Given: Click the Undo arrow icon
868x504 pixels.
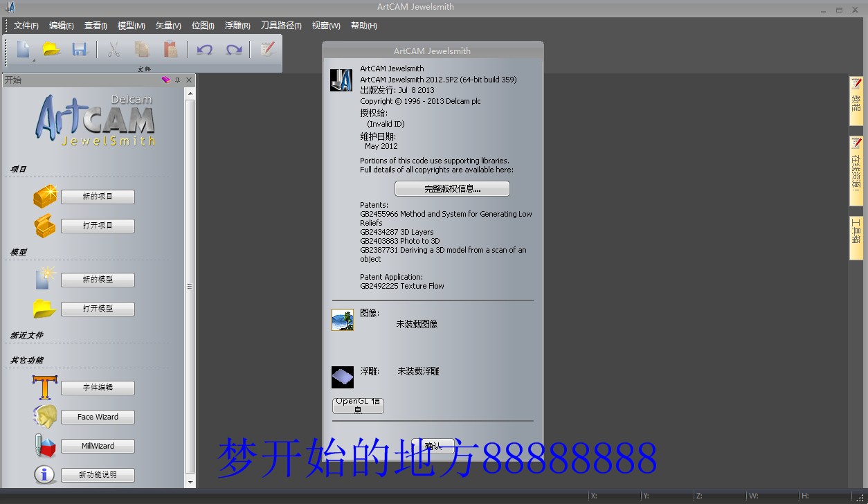Looking at the screenshot, I should [204, 50].
